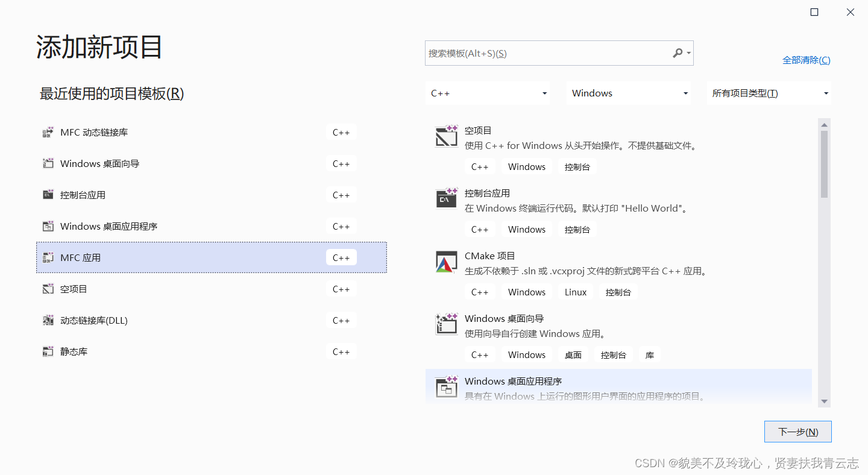
Task: Open the 所有项目类型 dropdown
Action: (769, 93)
